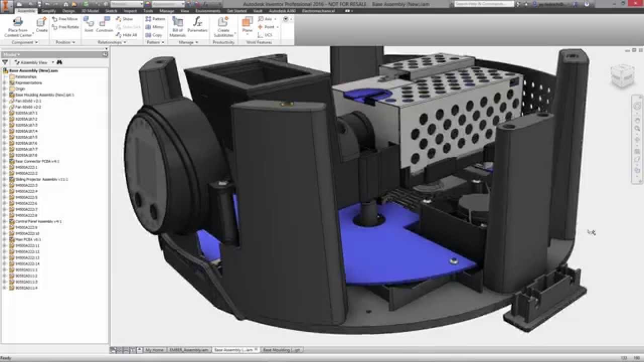Click Show relationships

[124, 19]
